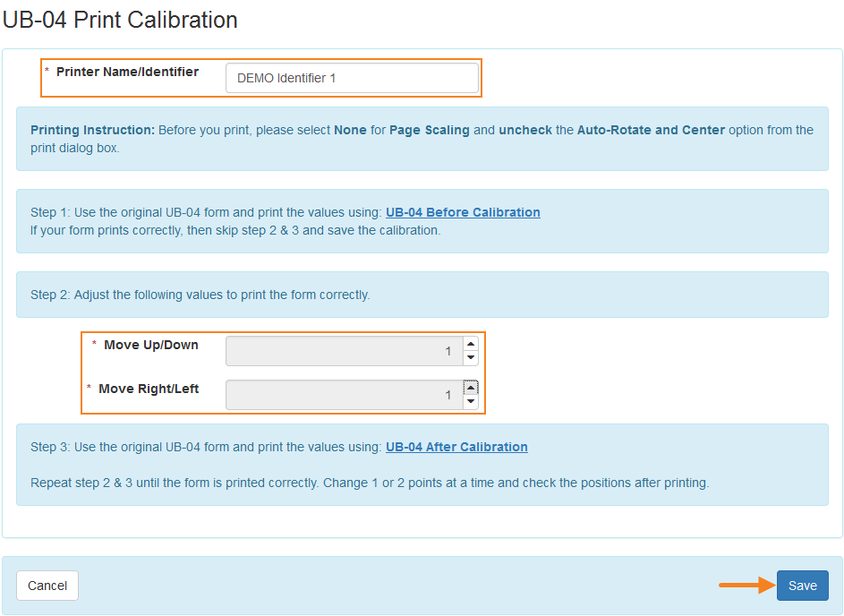Click the Step 2 instruction panel
This screenshot has height=616, width=844.
pyautogui.click(x=422, y=295)
